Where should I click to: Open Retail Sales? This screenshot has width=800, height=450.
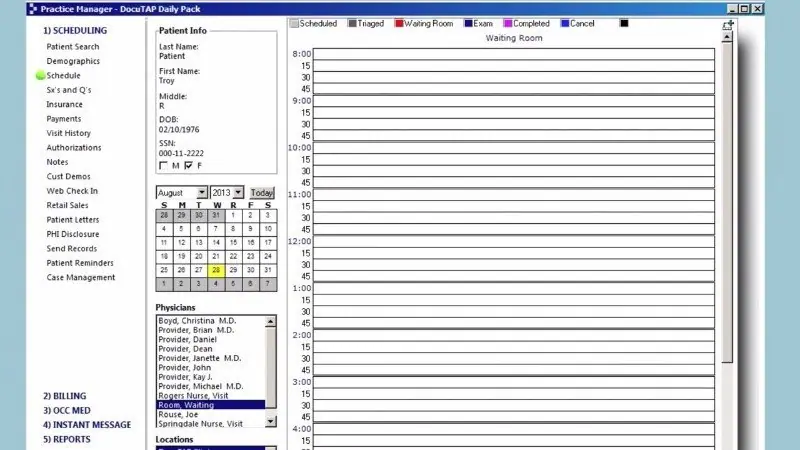click(67, 205)
